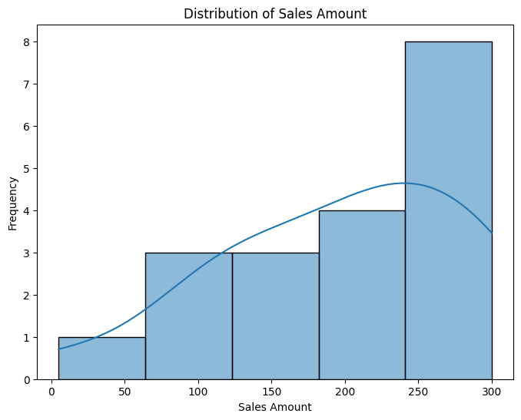Click the chart title "Distribution of Sales Amount"
The height and width of the screenshot is (420, 521).
pyautogui.click(x=274, y=13)
